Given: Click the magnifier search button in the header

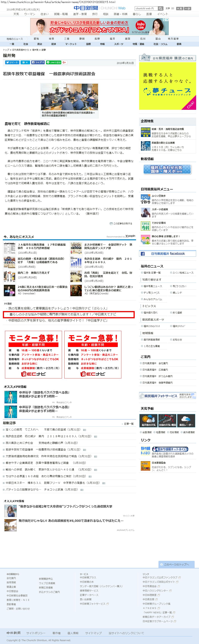Looking at the screenshot, I should 161,9.
